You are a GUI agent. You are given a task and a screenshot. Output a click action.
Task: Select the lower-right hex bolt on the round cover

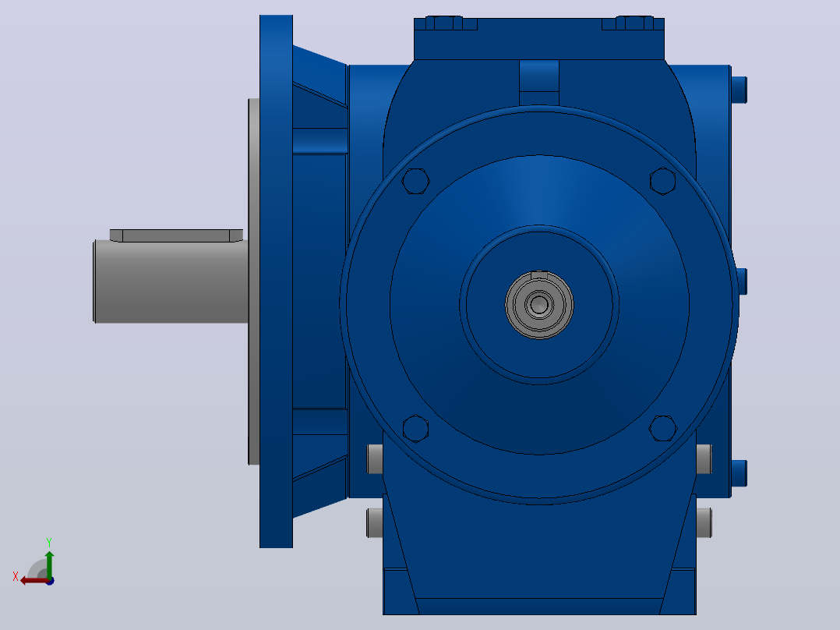pyautogui.click(x=662, y=428)
